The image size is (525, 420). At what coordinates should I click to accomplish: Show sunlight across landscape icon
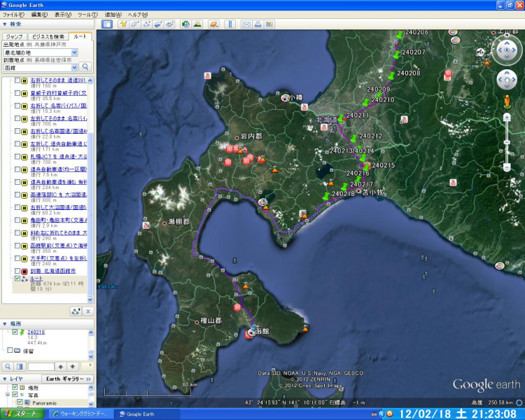pyautogui.click(x=197, y=24)
